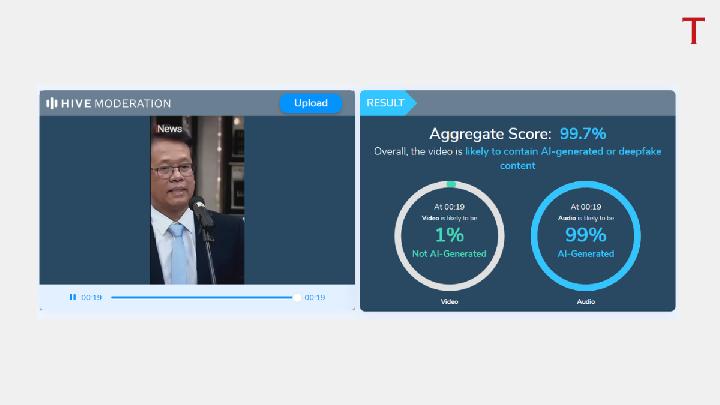Click the 'HIVE MODERATION' header text
720x405 pixels.
(x=116, y=103)
